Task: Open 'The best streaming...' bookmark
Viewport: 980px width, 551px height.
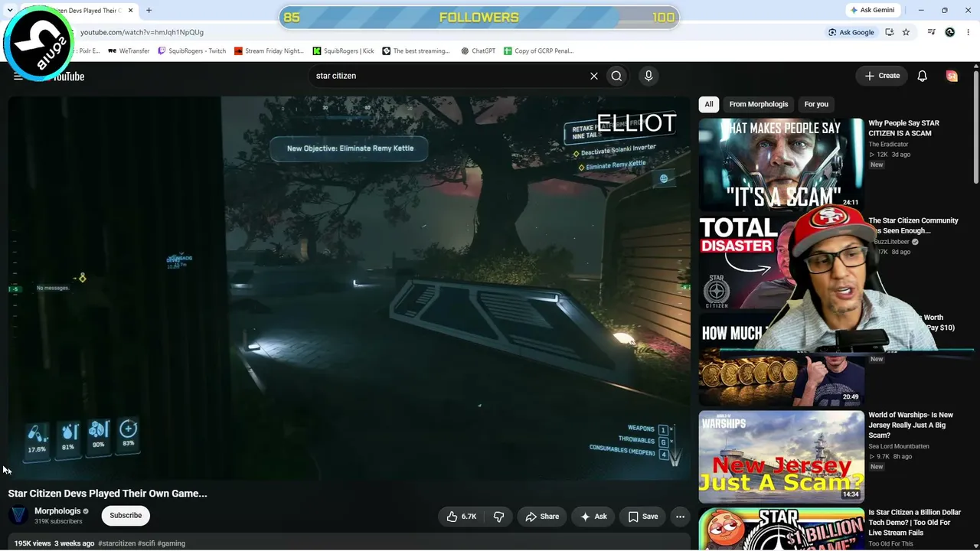Action: tap(416, 51)
